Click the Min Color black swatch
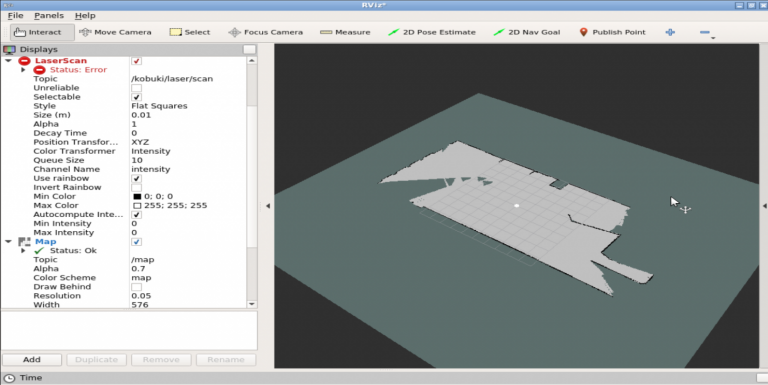The image size is (768, 385). coord(137,196)
